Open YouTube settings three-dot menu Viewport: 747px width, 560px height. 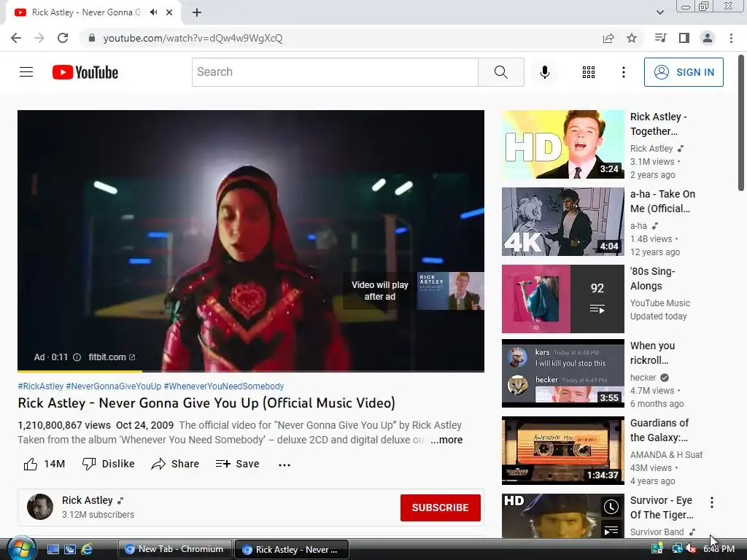(x=623, y=72)
